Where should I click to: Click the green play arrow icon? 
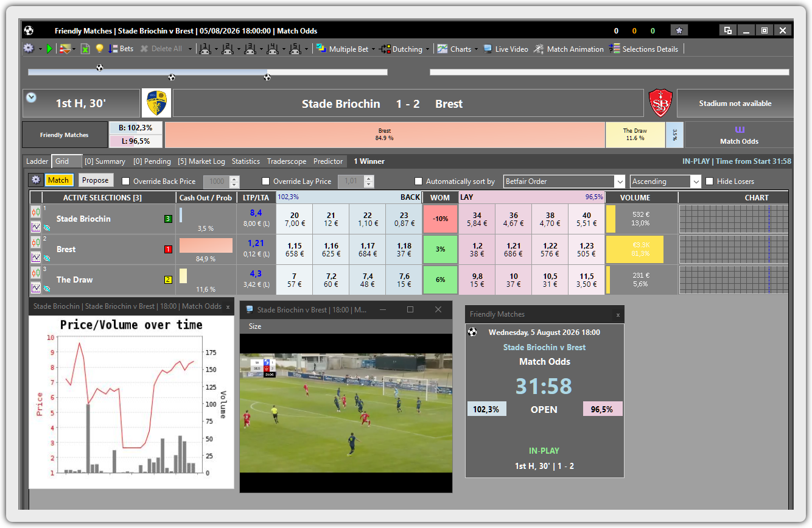50,49
